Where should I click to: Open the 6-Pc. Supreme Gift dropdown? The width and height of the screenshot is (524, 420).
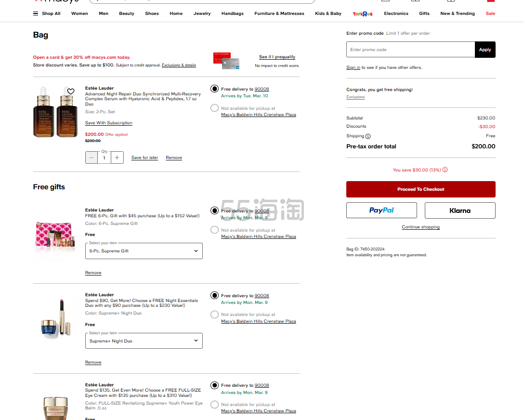pyautogui.click(x=144, y=251)
